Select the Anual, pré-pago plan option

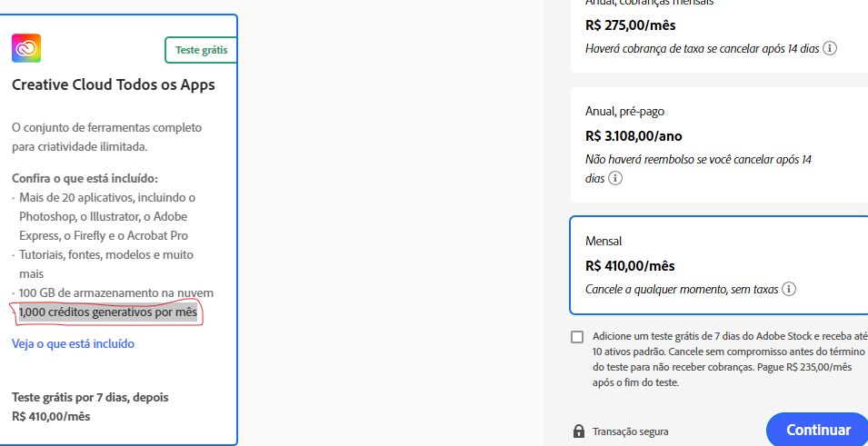tap(719, 145)
